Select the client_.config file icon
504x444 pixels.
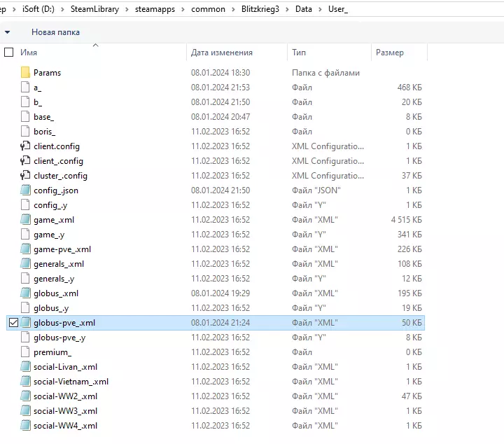tap(25, 161)
